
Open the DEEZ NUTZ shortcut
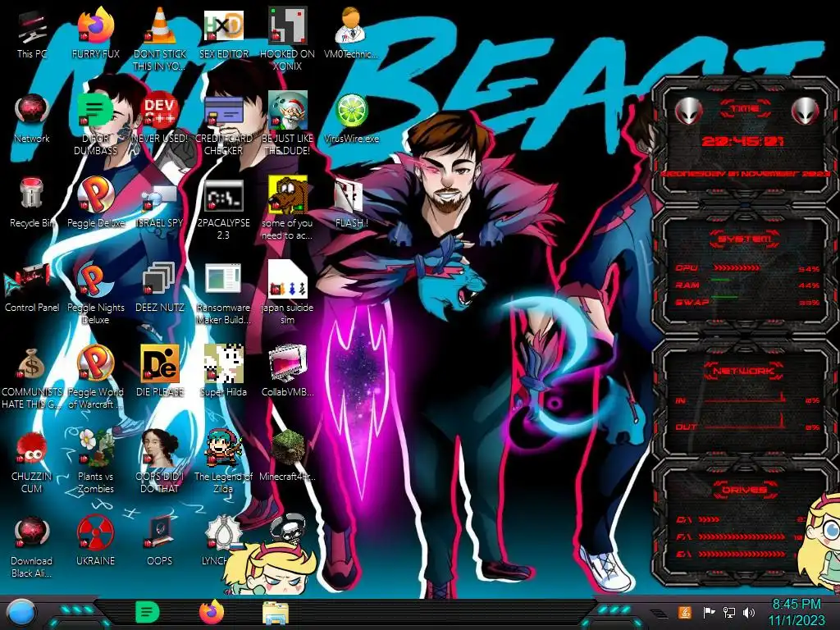(x=159, y=280)
